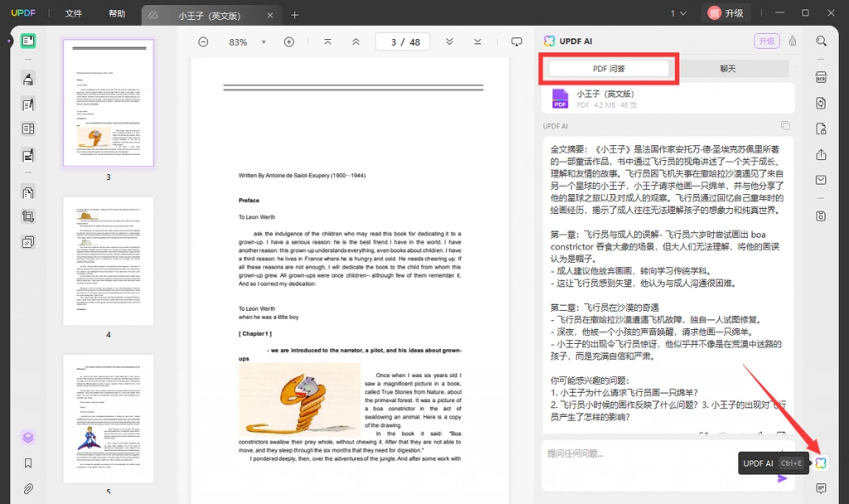Screen dimensions: 849x504
Task: Open the bookmark panel icon
Action: pyautogui.click(x=28, y=463)
